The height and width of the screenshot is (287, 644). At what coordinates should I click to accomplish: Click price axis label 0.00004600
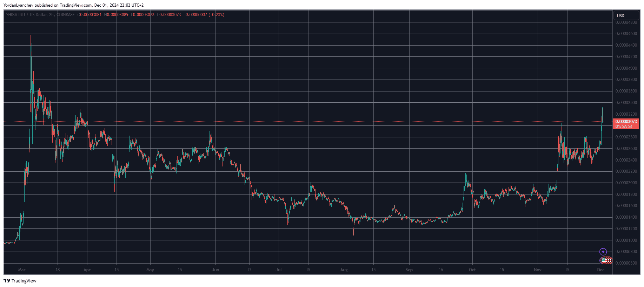[x=626, y=34]
